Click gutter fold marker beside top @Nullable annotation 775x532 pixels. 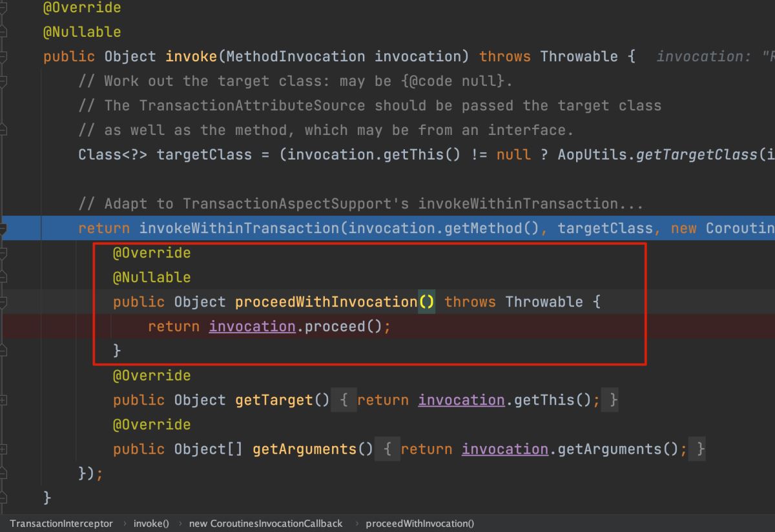pos(3,32)
